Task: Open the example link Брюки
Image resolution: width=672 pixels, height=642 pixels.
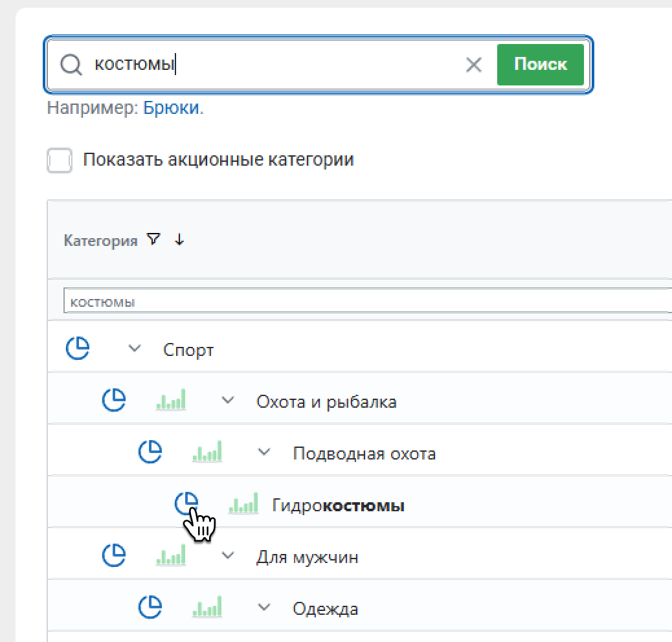Action: click(x=171, y=108)
